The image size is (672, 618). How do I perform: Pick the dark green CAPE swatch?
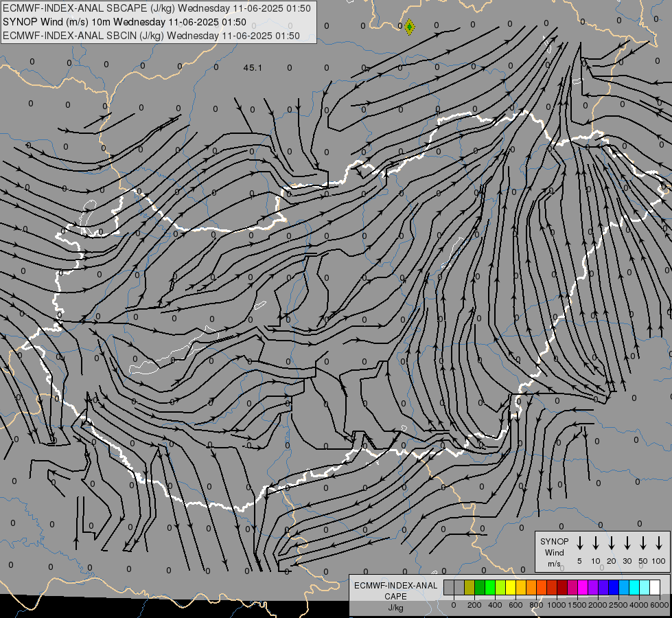point(480,587)
